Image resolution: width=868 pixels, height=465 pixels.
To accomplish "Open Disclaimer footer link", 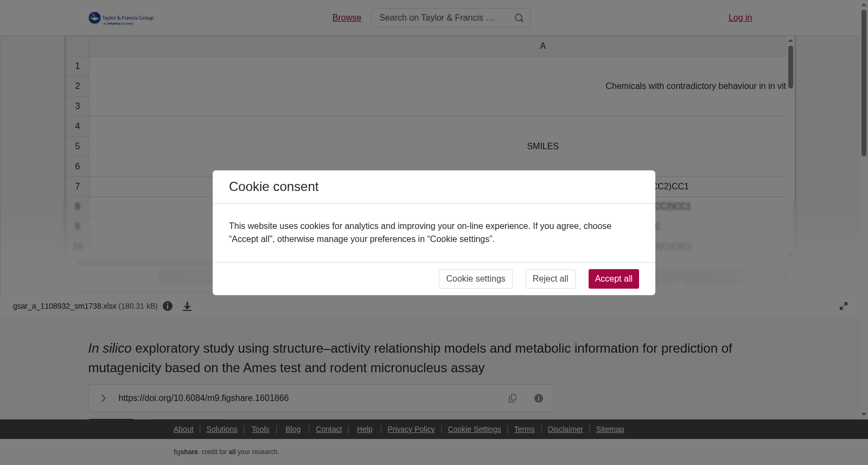I will click(565, 429).
